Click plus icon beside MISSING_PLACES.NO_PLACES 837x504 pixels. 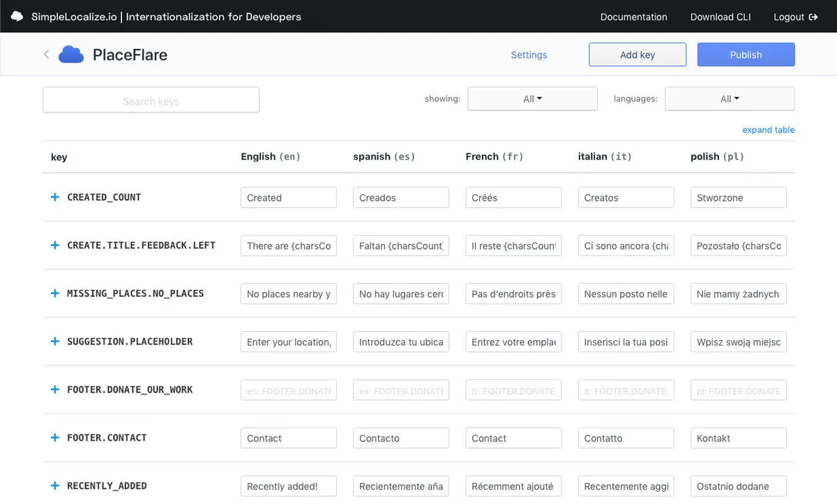coord(55,293)
